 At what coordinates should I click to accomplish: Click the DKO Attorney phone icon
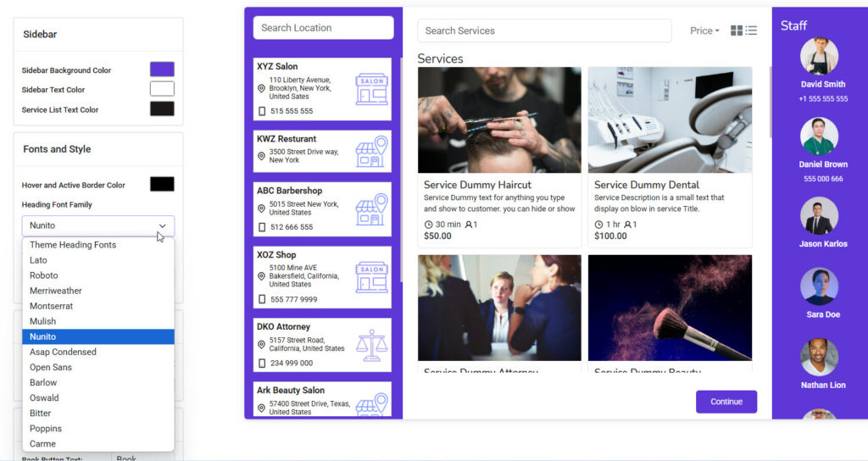coord(262,364)
